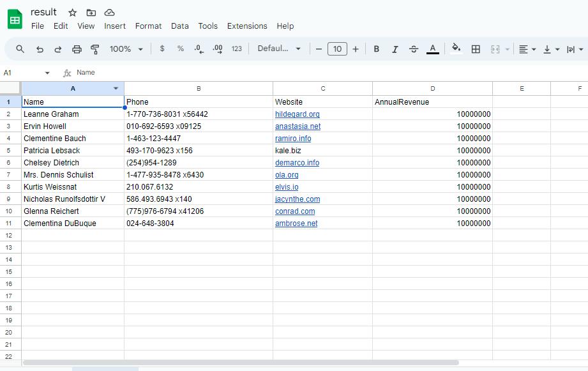Open the text color picker
The height and width of the screenshot is (371, 588).
pyautogui.click(x=432, y=49)
